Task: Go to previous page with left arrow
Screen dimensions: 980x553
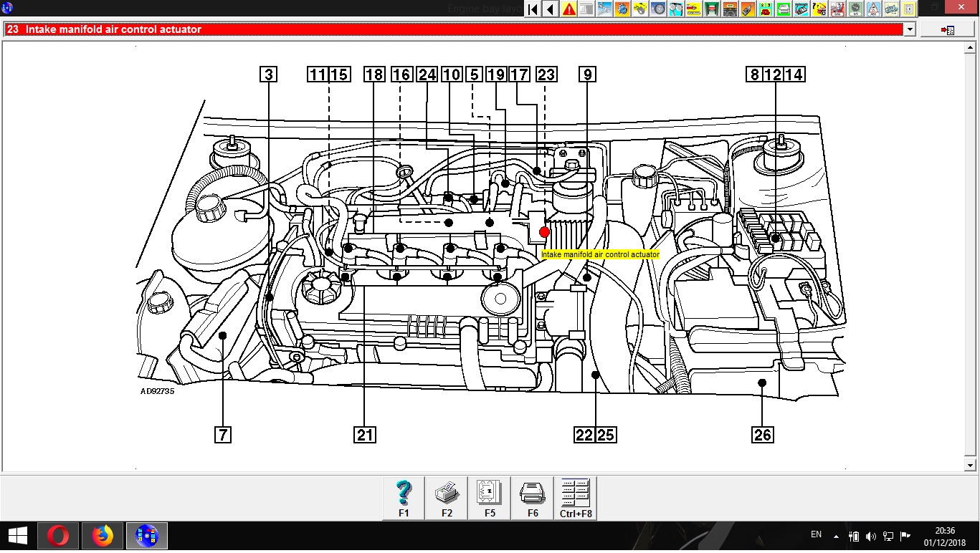Action: pyautogui.click(x=551, y=9)
